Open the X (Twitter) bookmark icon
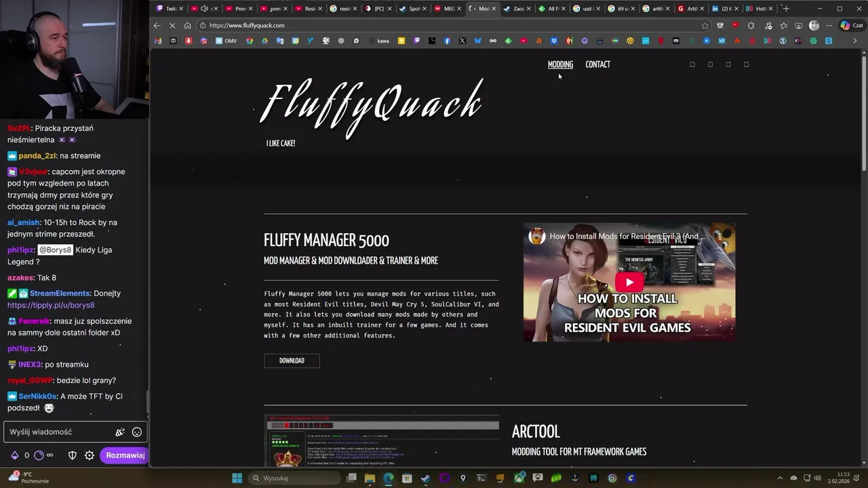This screenshot has height=488, width=868. (462, 41)
